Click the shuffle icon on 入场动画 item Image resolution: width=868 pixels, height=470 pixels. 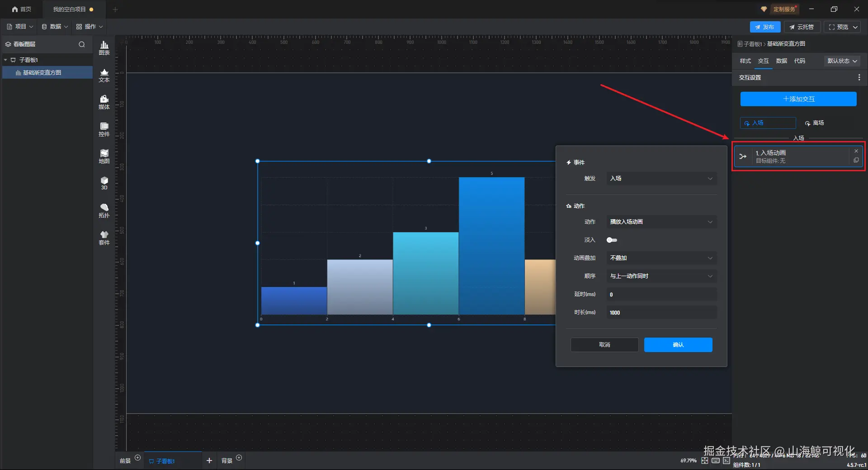[743, 156]
